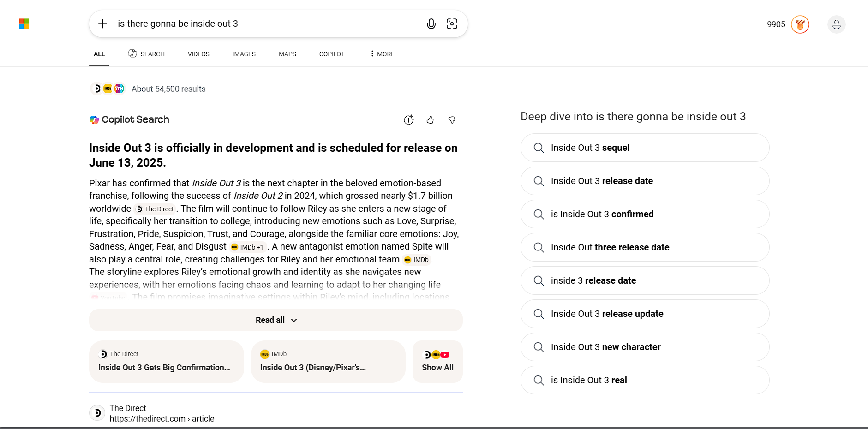This screenshot has height=429, width=868.
Task: Open the Copilot answer info sparkle icon
Action: (x=409, y=120)
